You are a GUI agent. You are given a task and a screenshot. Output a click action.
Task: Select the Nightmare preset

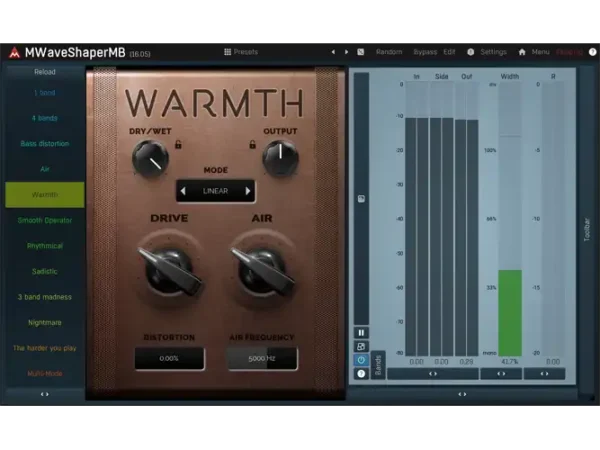click(45, 323)
